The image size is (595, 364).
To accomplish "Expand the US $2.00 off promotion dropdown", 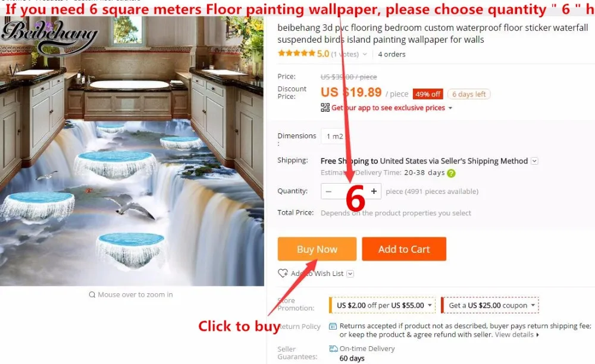I will click(x=430, y=305).
